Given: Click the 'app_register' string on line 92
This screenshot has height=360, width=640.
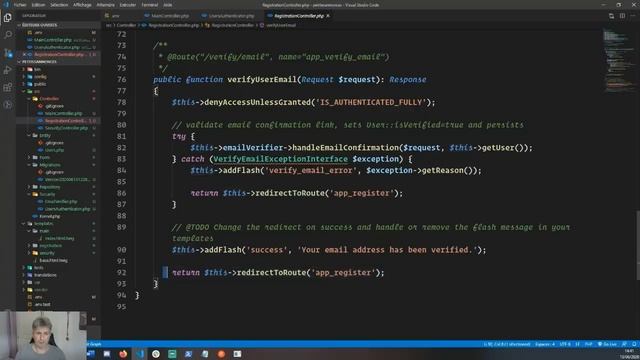Looking at the screenshot, I should point(343,273).
